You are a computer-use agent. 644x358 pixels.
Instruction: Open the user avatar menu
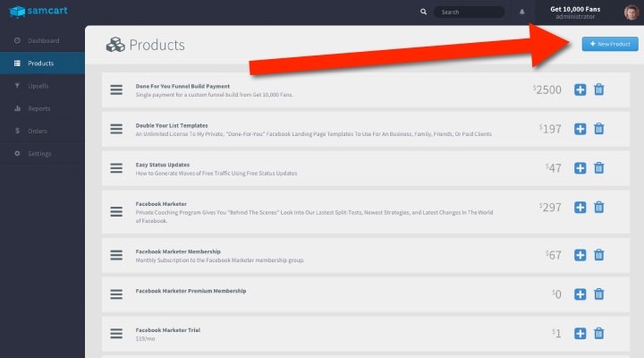(x=631, y=13)
